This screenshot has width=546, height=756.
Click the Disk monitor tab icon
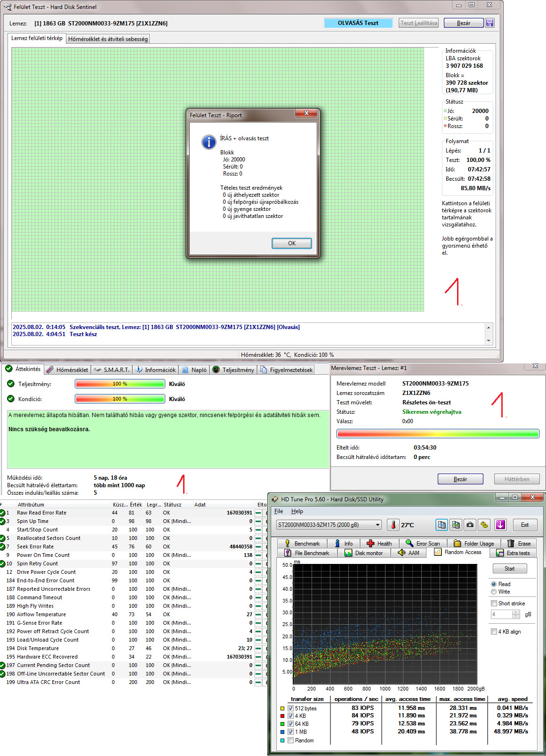coord(348,553)
